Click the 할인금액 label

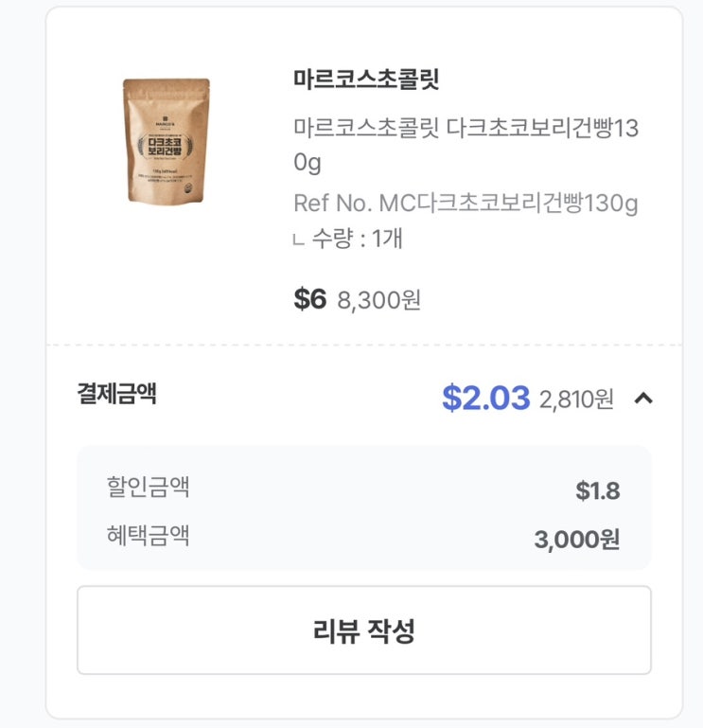148,488
